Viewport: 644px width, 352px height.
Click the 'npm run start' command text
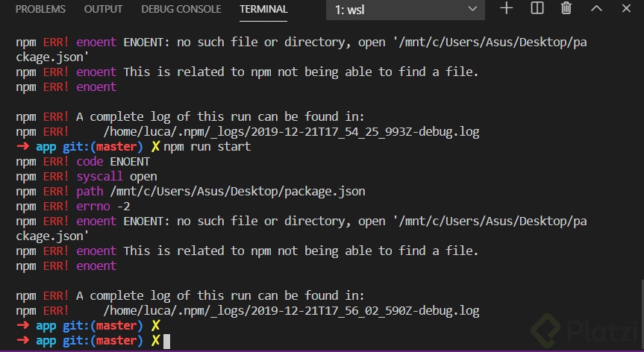coord(207,147)
